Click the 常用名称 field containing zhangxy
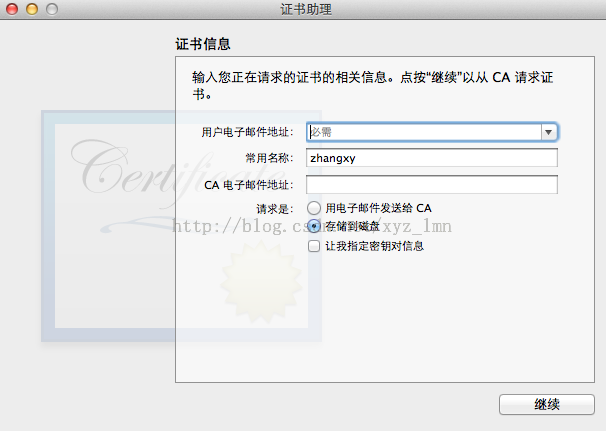606x431 pixels. 432,158
